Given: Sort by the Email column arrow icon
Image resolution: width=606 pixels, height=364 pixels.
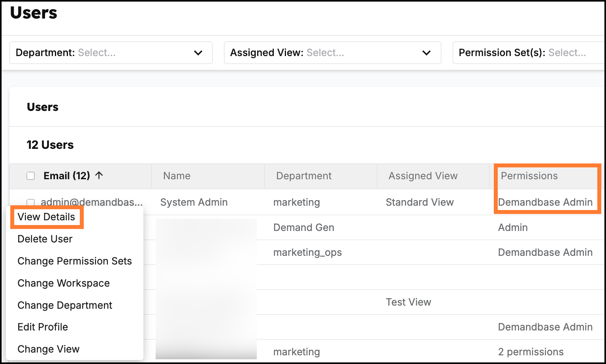Looking at the screenshot, I should point(99,175).
